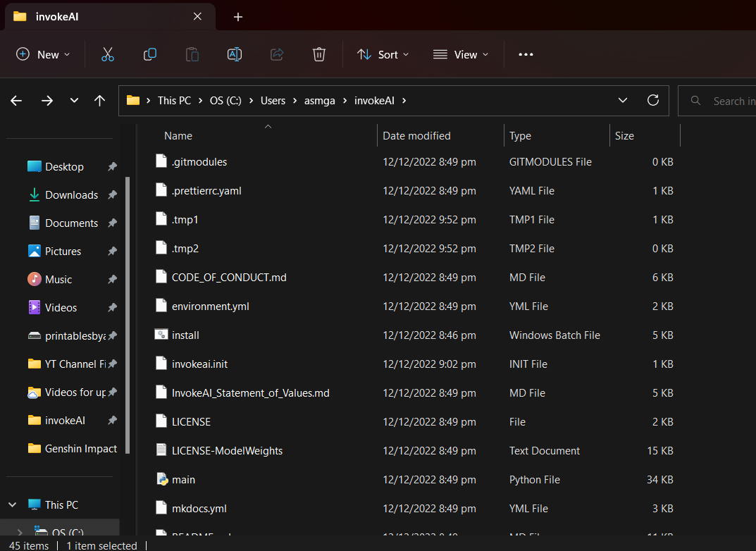Expand address bar history dropdown
756x551 pixels.
pyautogui.click(x=622, y=100)
